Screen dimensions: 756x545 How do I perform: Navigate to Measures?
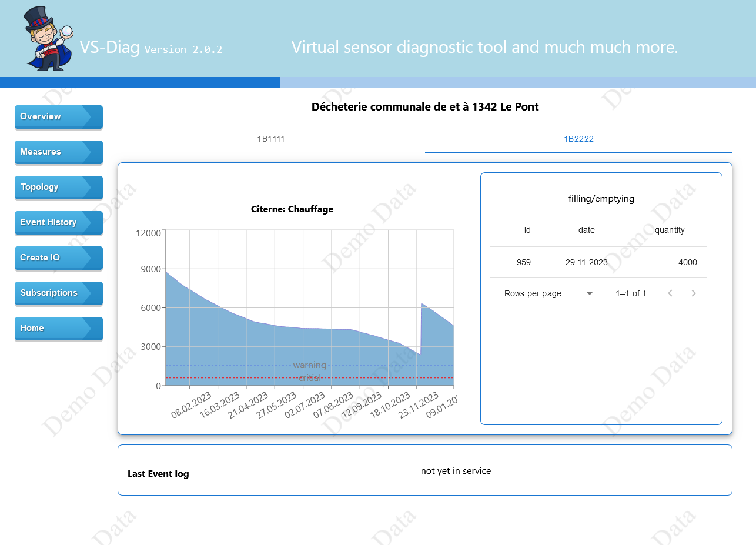pyautogui.click(x=58, y=152)
